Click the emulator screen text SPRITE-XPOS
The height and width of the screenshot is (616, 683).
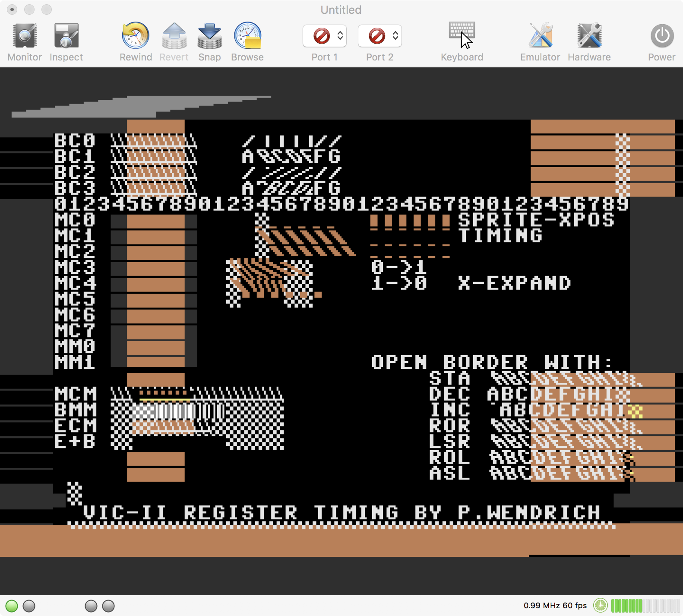tap(536, 220)
